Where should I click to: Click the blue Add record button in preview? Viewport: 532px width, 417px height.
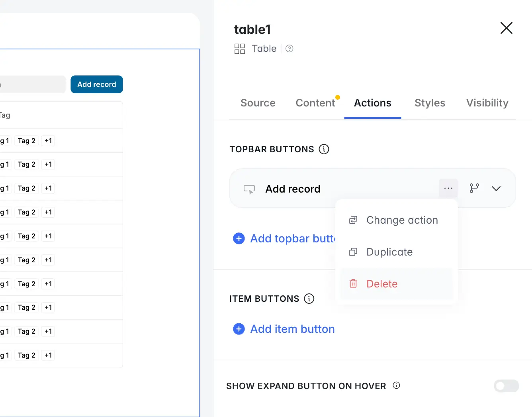pos(97,85)
